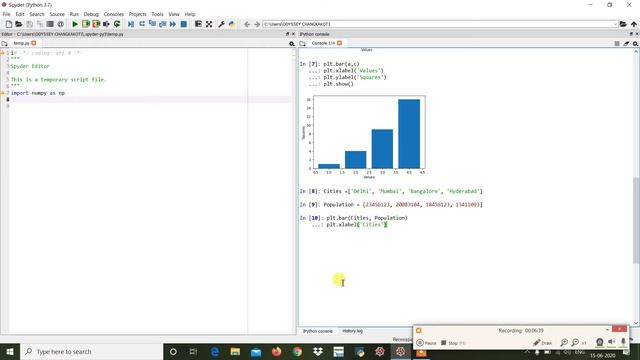
Task: Stop debugging with the blue square
Action: click(x=184, y=24)
